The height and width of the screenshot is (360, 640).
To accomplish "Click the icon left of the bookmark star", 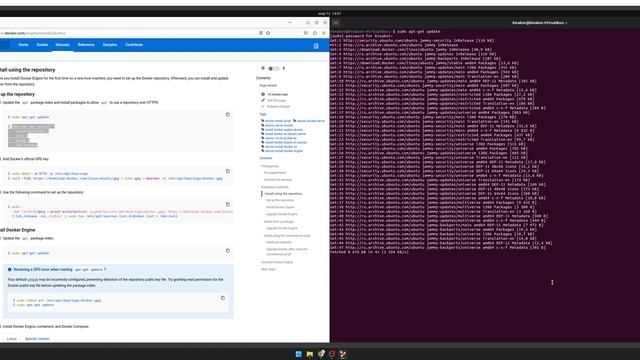I will click(x=261, y=33).
